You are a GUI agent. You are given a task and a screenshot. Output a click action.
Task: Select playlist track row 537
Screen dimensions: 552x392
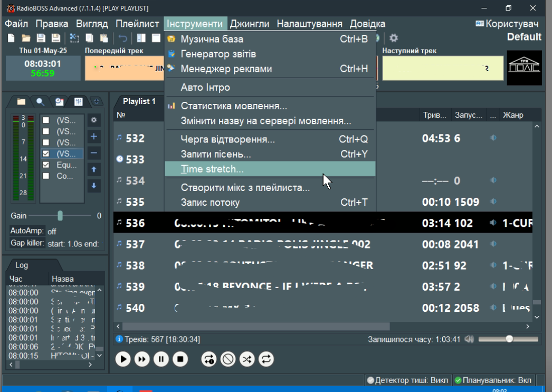click(x=322, y=244)
